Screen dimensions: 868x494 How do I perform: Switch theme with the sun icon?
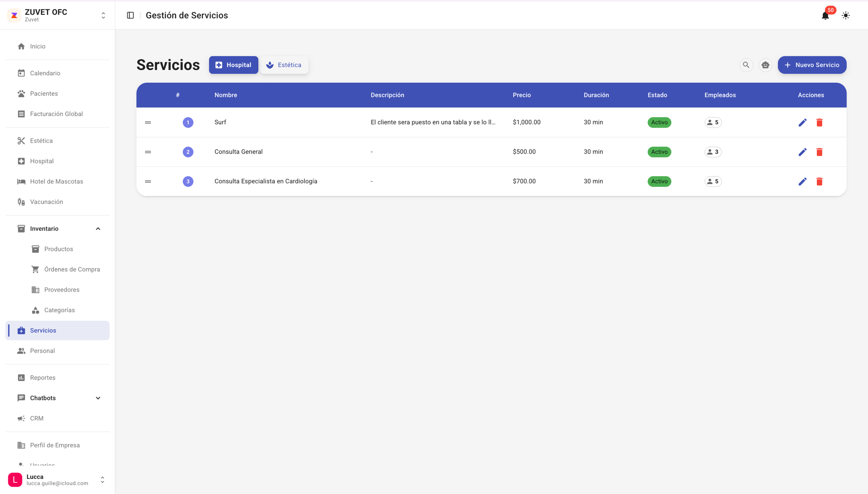[845, 16]
